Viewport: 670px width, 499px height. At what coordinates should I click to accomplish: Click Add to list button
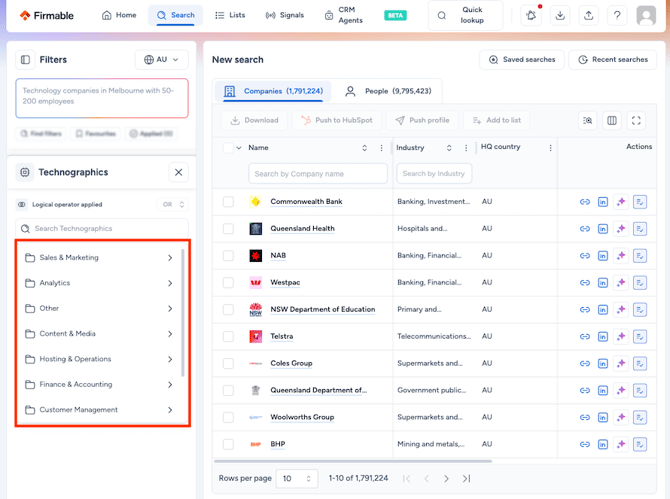click(x=497, y=120)
